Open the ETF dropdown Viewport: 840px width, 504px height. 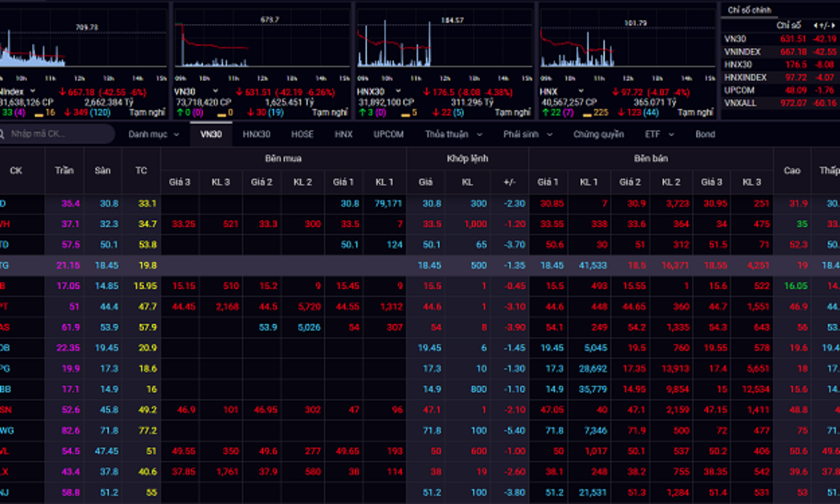(x=659, y=134)
